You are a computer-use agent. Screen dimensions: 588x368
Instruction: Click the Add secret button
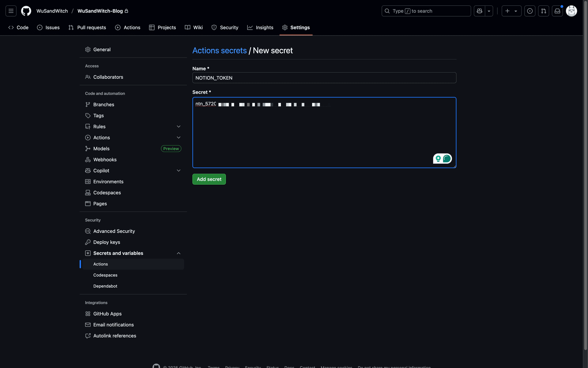click(209, 179)
